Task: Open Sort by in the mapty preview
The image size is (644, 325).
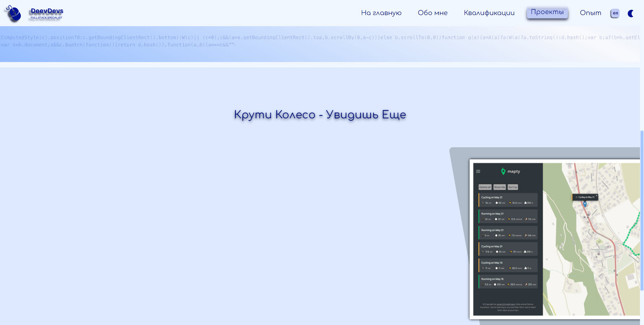Action: point(513,187)
